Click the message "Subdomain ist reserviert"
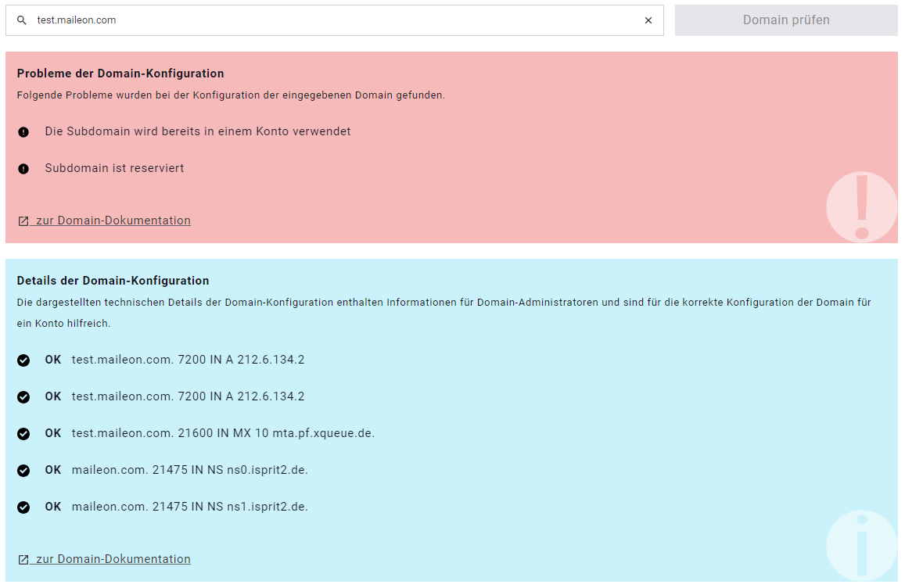 (114, 168)
